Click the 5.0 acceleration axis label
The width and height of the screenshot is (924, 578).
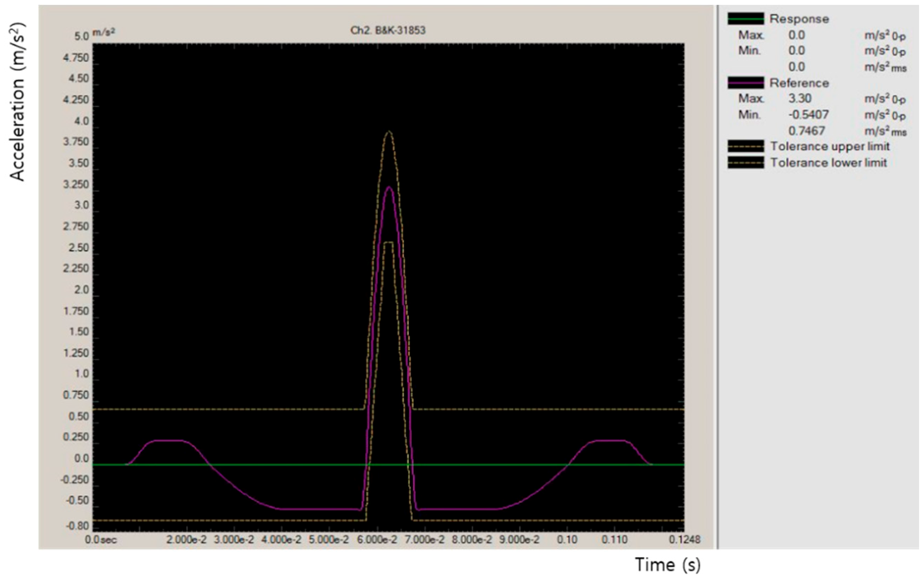pos(82,37)
